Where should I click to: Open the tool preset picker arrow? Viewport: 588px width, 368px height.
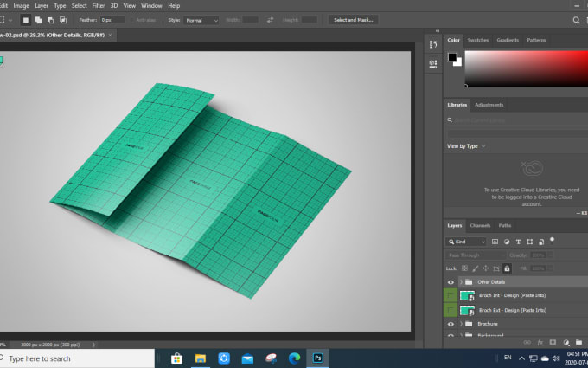click(10, 20)
